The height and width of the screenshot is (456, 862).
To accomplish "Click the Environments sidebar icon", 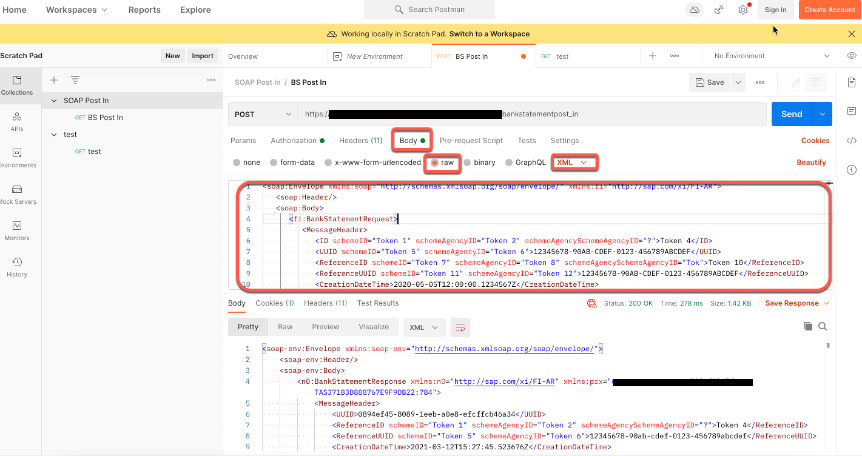I will (x=16, y=156).
